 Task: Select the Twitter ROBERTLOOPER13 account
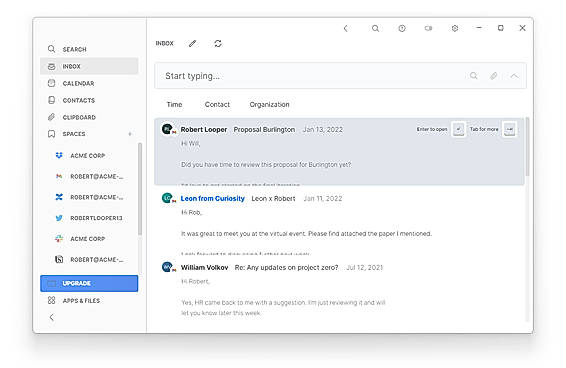pyautogui.click(x=89, y=218)
